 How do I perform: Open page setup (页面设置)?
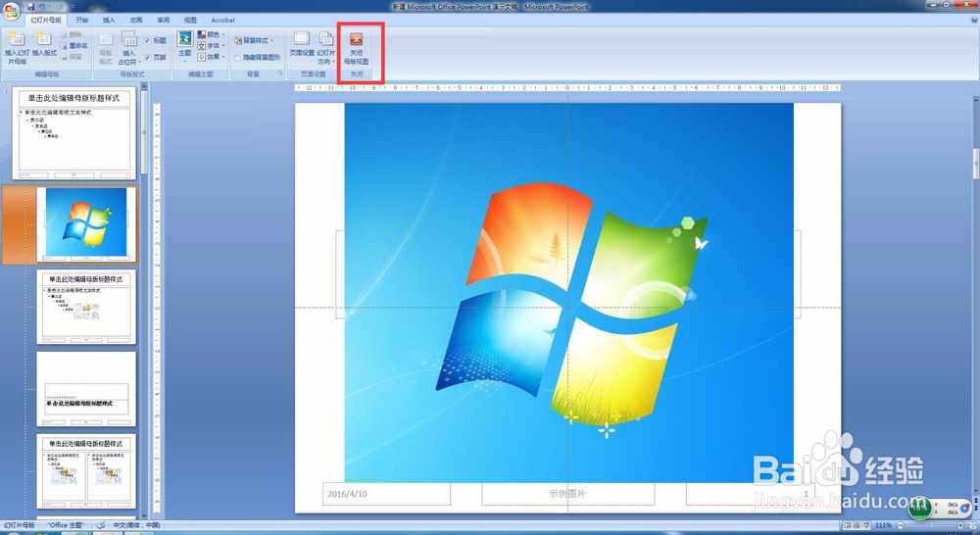point(302,44)
